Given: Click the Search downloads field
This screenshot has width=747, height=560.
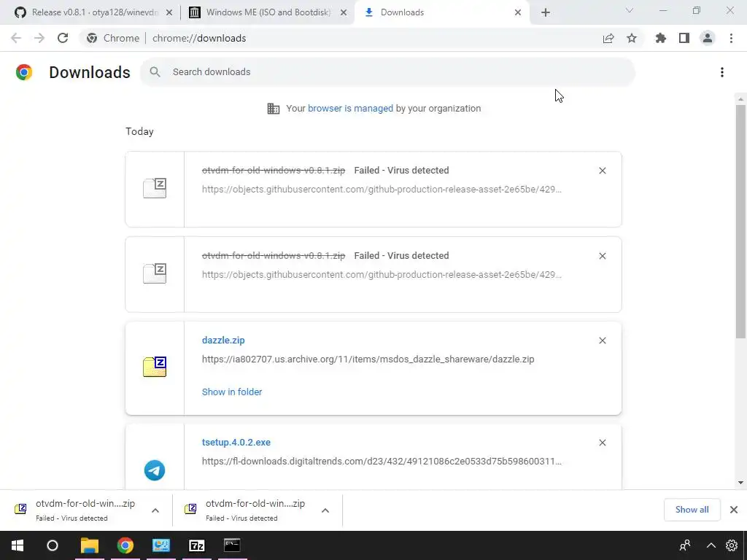Looking at the screenshot, I should point(387,72).
